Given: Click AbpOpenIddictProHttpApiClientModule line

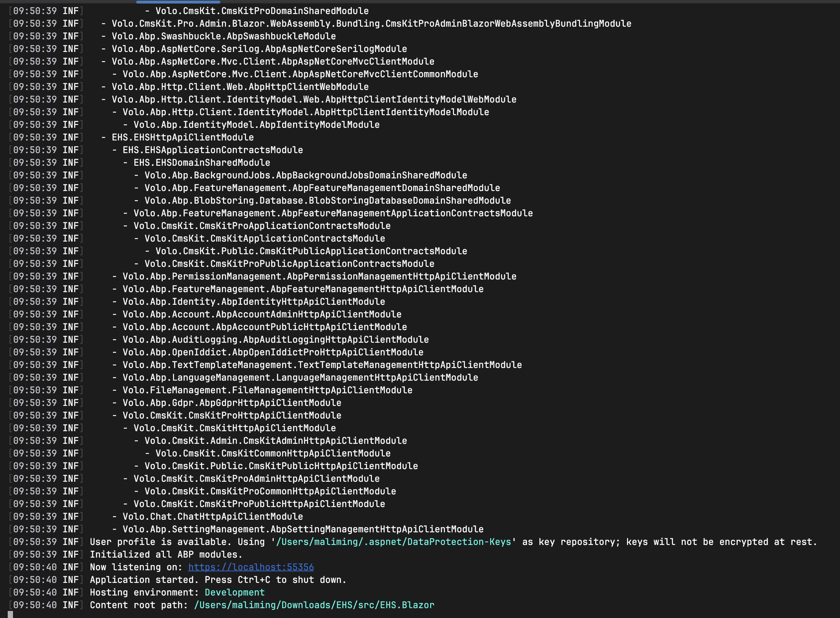Looking at the screenshot, I should 273,353.
